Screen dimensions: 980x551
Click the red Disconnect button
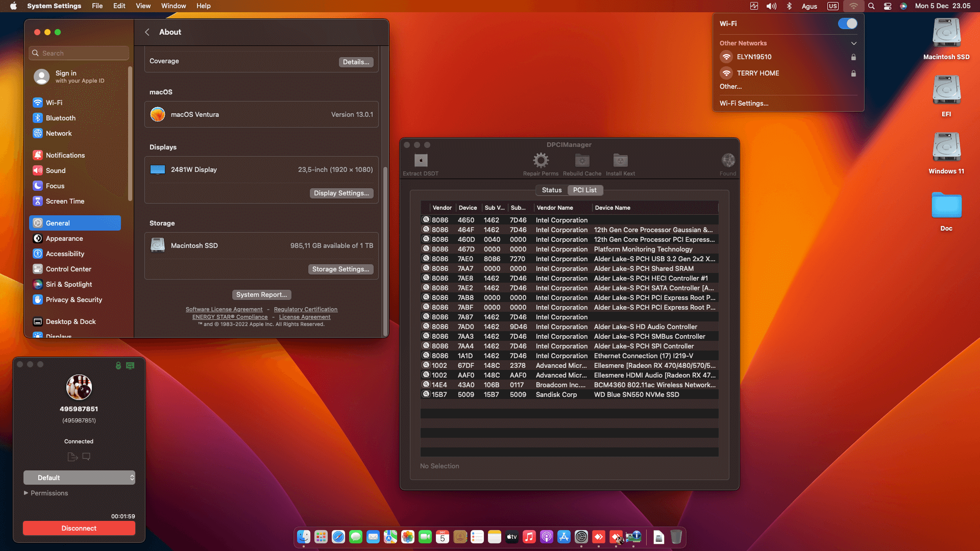pyautogui.click(x=79, y=528)
